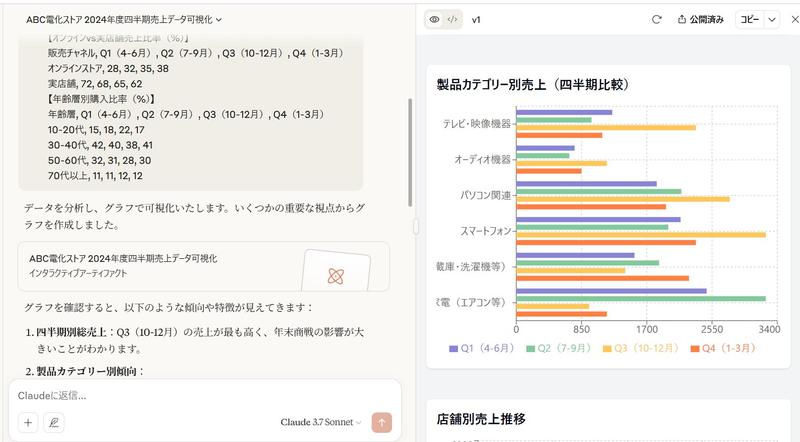
Task: Focus the Claudeに返信 input field
Action: click(204, 396)
